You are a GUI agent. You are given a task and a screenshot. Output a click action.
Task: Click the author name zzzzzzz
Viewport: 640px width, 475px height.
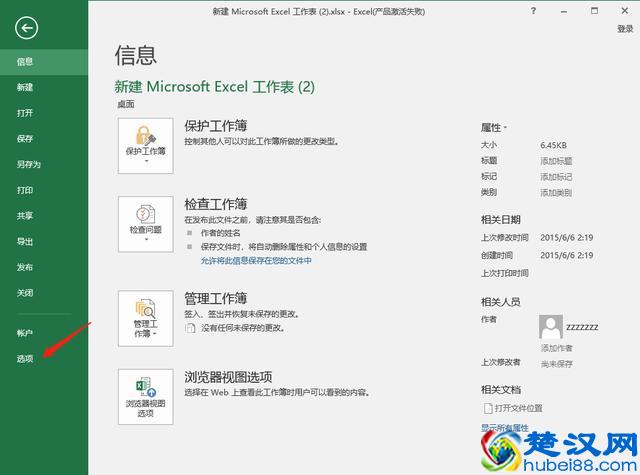pos(582,327)
